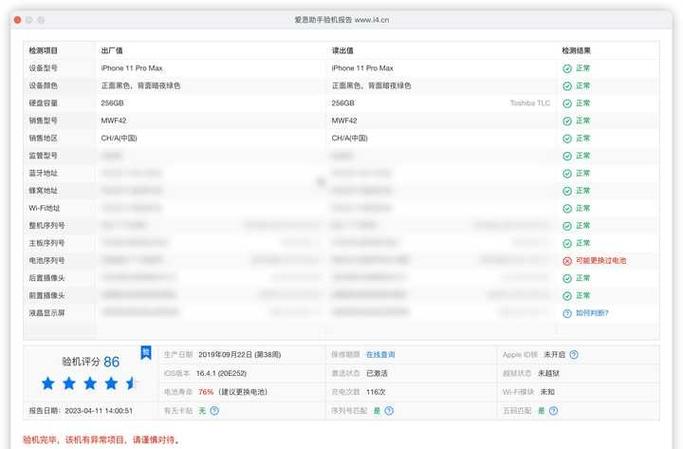This screenshot has height=449, width=683.
Task: Click the green check icon in 硬盘容量 row
Action: click(x=567, y=103)
